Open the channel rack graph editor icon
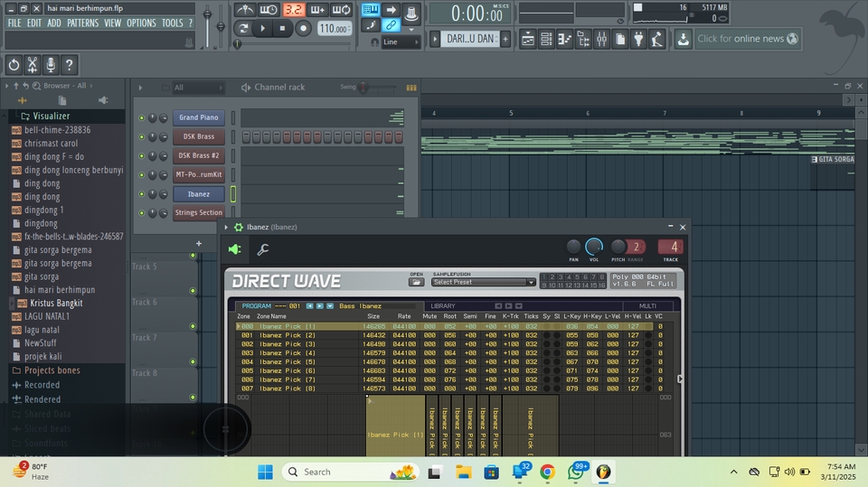This screenshot has width=868, height=487. click(411, 88)
